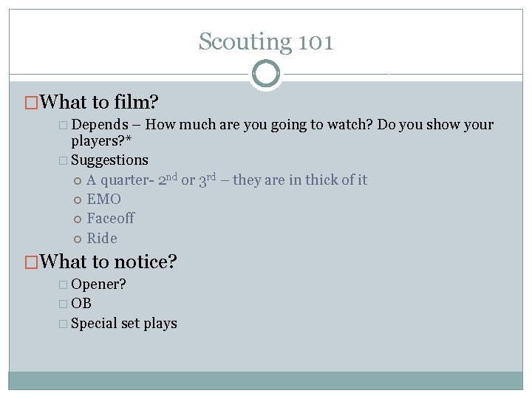Screen dimensions: 532x399
Task: Click the square bullet before "What to film?"
Action: [x=32, y=101]
